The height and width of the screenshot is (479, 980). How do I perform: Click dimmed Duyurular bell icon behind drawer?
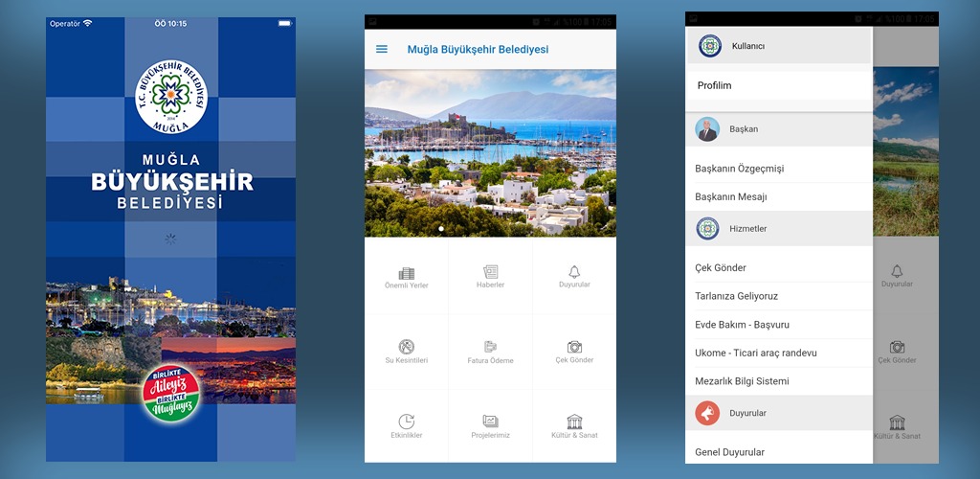click(897, 271)
